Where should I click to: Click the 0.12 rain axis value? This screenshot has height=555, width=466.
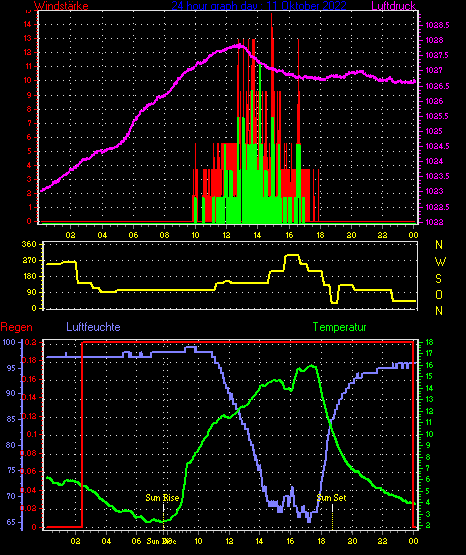[29, 416]
